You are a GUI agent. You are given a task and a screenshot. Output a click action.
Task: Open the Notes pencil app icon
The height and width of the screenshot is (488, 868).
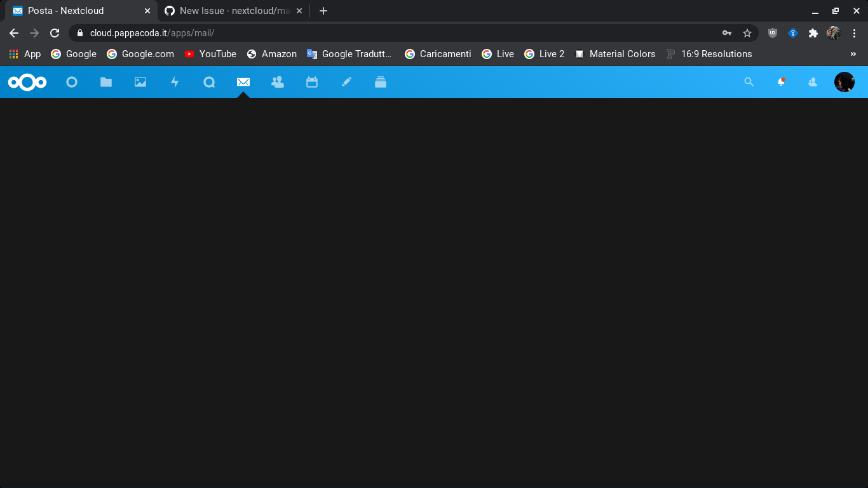(x=346, y=82)
